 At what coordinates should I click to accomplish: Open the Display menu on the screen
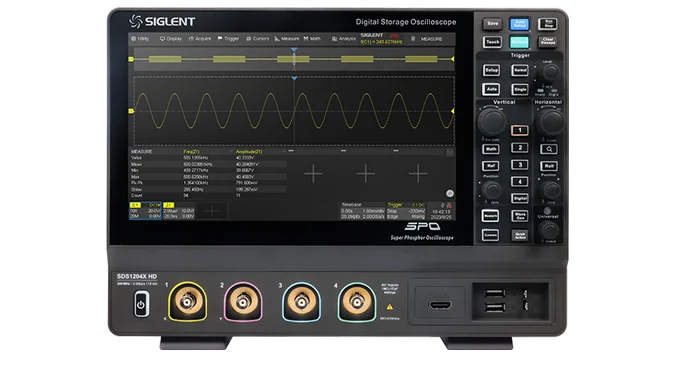171,39
